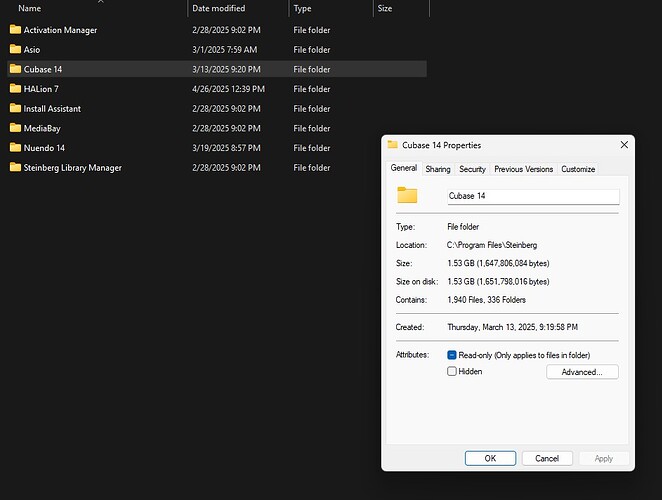Click the location C:\Program Files\Steinberg text
This screenshot has height=500, width=662.
click(492, 245)
